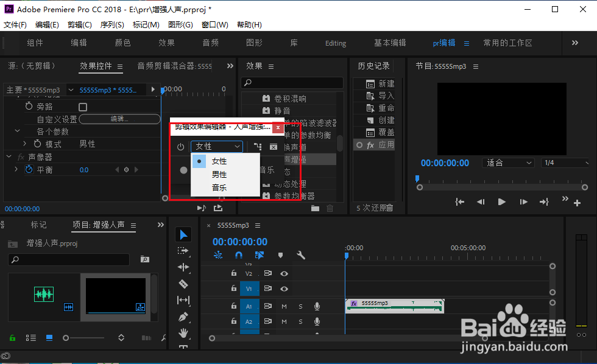Viewport: 597px width, 364px height.
Task: Collapse the 声像器 effect
Action: 9,156
